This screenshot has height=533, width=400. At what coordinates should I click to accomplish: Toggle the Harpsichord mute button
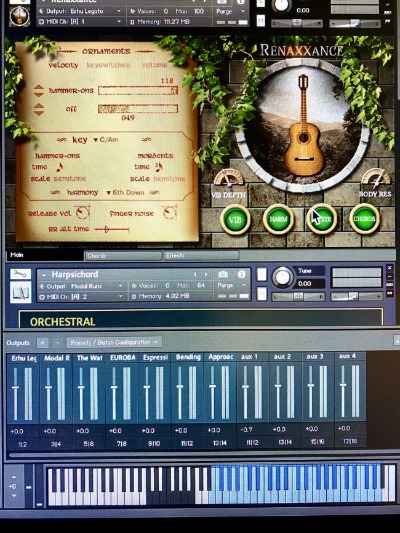click(261, 294)
